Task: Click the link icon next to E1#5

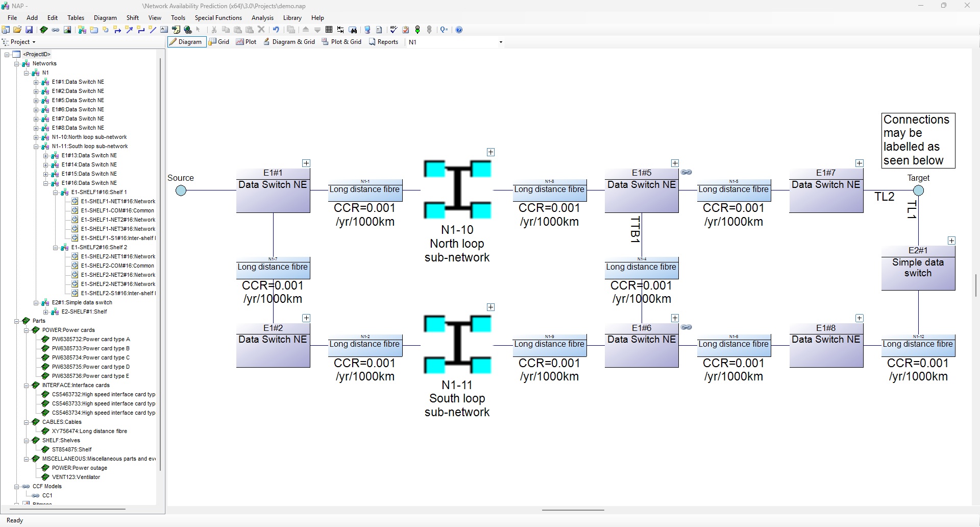Action: (687, 173)
